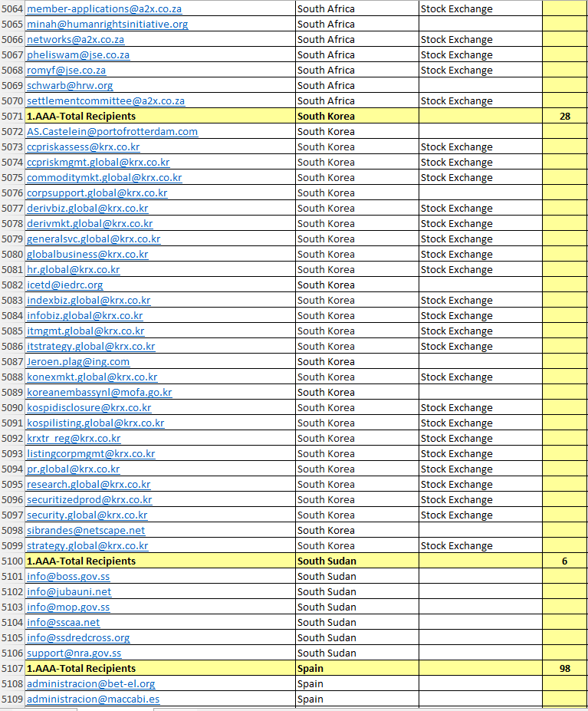Image resolution: width=588 pixels, height=711 pixels.
Task: Open securitizedprod@krx.co.kr link
Action: click(89, 500)
